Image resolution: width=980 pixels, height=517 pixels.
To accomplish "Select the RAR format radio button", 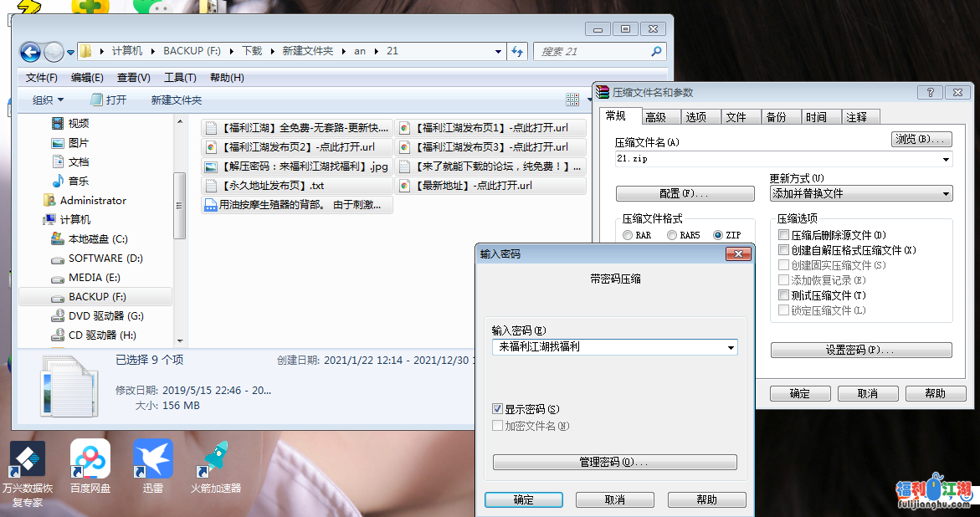I will (x=628, y=236).
